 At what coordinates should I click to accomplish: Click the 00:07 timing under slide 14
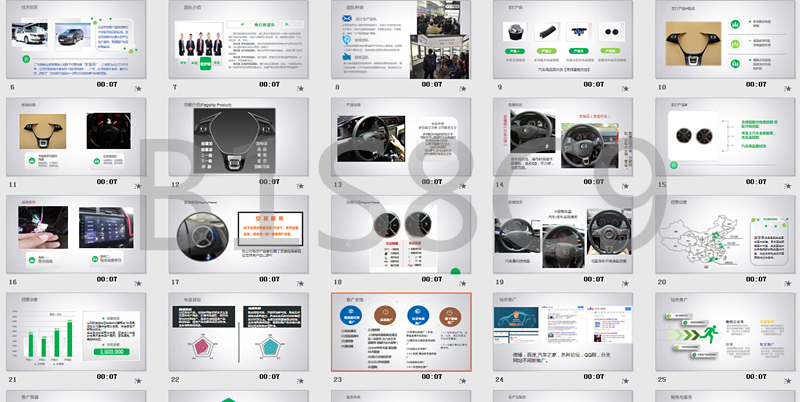pos(593,182)
